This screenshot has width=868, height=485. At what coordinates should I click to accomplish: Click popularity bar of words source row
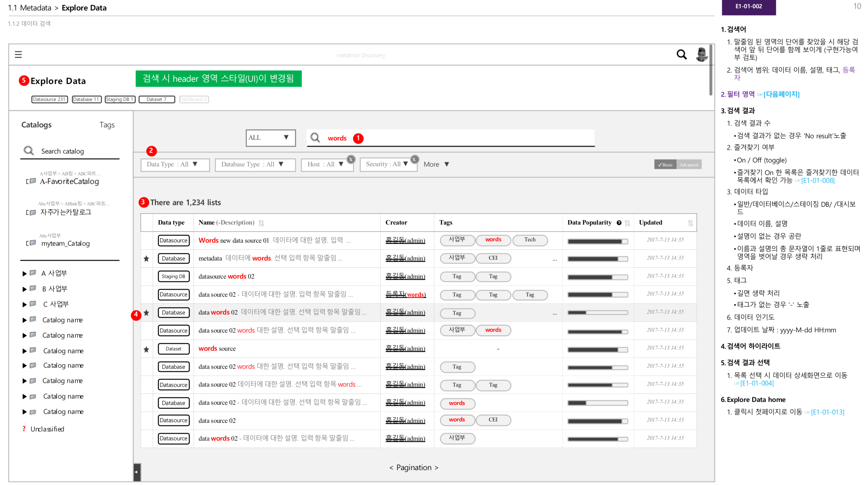click(x=597, y=350)
